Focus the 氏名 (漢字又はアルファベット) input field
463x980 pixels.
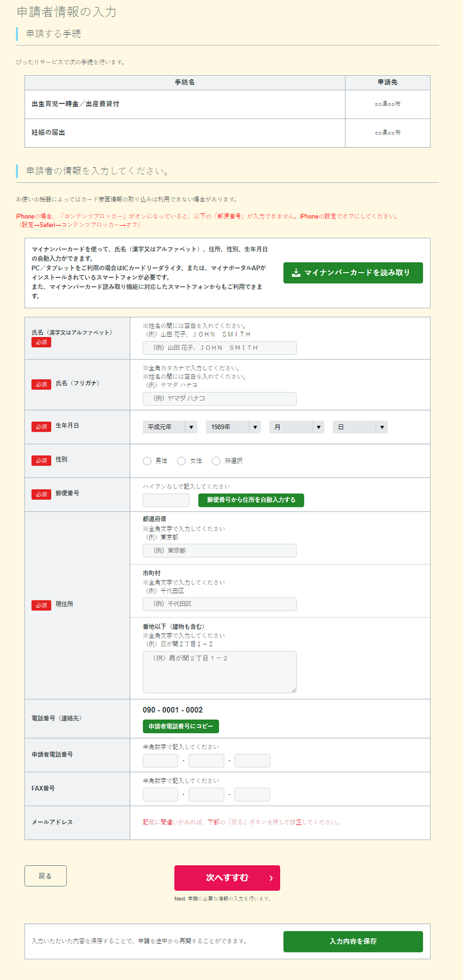click(x=219, y=348)
